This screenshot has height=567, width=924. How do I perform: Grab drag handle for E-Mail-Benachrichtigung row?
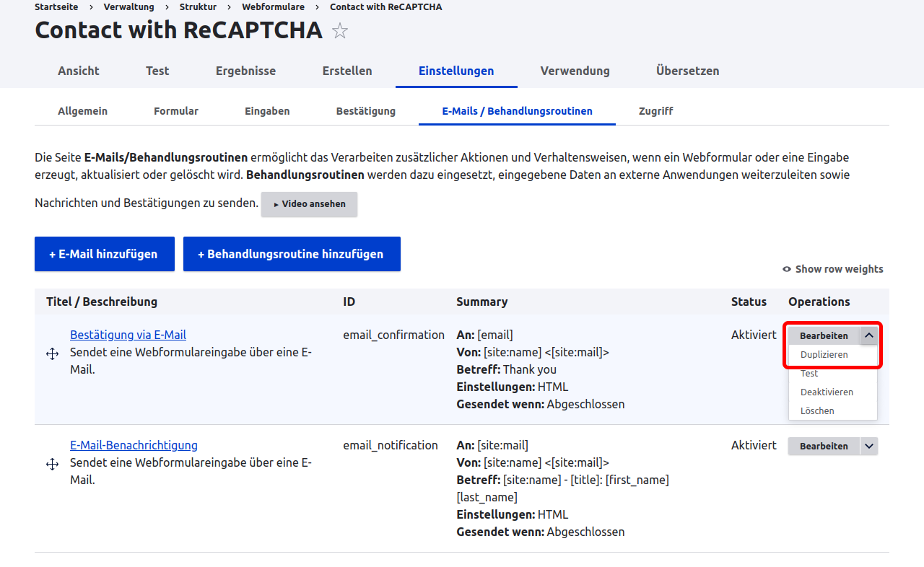(52, 465)
